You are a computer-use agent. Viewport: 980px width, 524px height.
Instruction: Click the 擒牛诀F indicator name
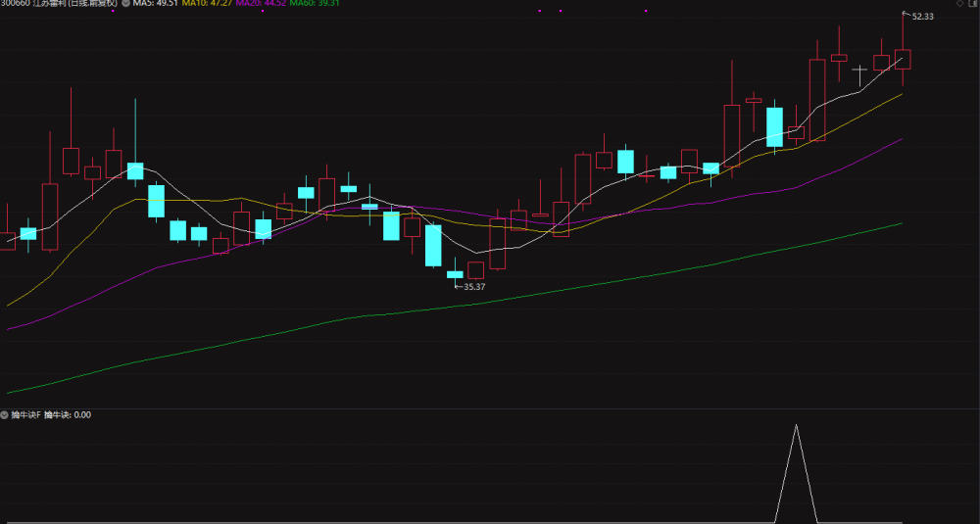coord(25,414)
